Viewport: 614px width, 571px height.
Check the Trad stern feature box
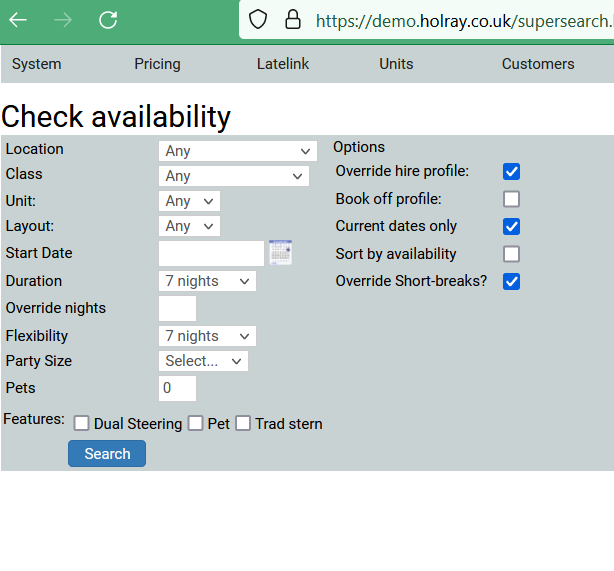243,423
